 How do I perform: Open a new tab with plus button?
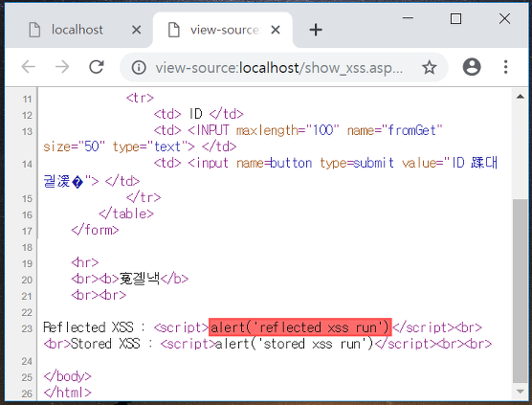tap(316, 30)
